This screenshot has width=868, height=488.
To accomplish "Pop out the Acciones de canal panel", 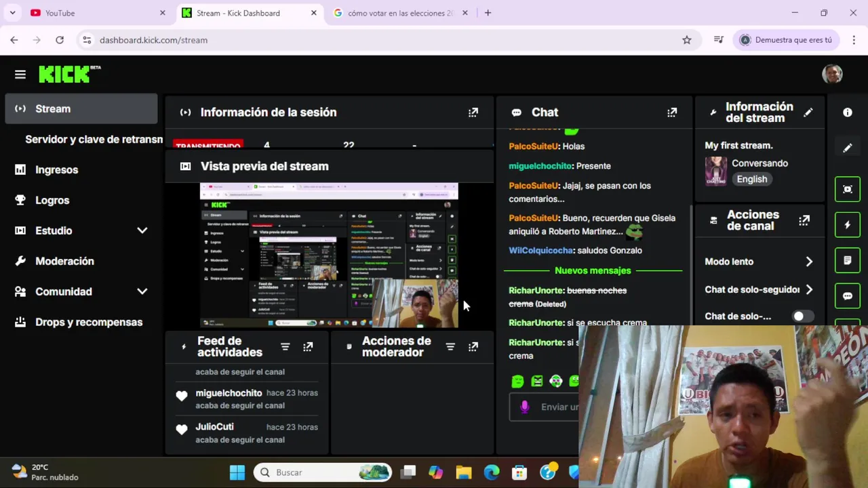I will (x=804, y=220).
